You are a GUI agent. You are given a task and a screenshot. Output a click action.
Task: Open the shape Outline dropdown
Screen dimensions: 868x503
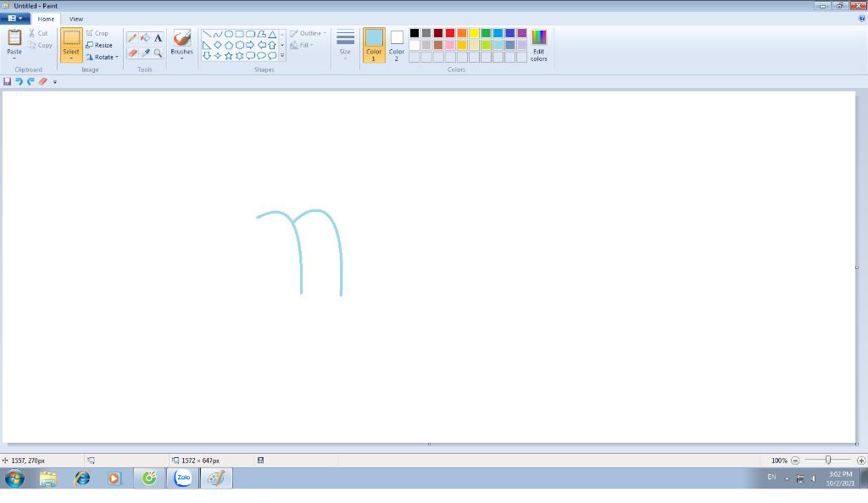[308, 33]
